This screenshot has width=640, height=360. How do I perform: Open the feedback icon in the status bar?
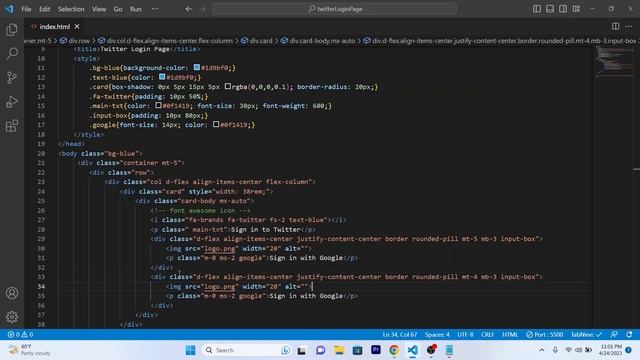tap(614, 335)
